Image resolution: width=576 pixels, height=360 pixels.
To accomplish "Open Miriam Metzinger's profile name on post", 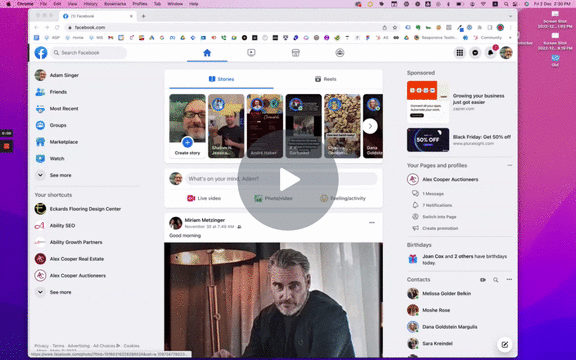I will [205, 220].
